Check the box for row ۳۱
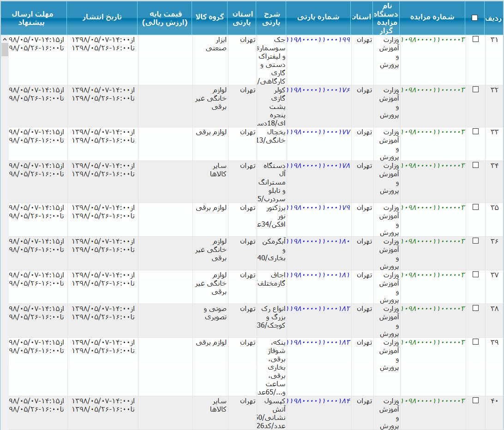This screenshot has width=504, height=430. [x=475, y=39]
